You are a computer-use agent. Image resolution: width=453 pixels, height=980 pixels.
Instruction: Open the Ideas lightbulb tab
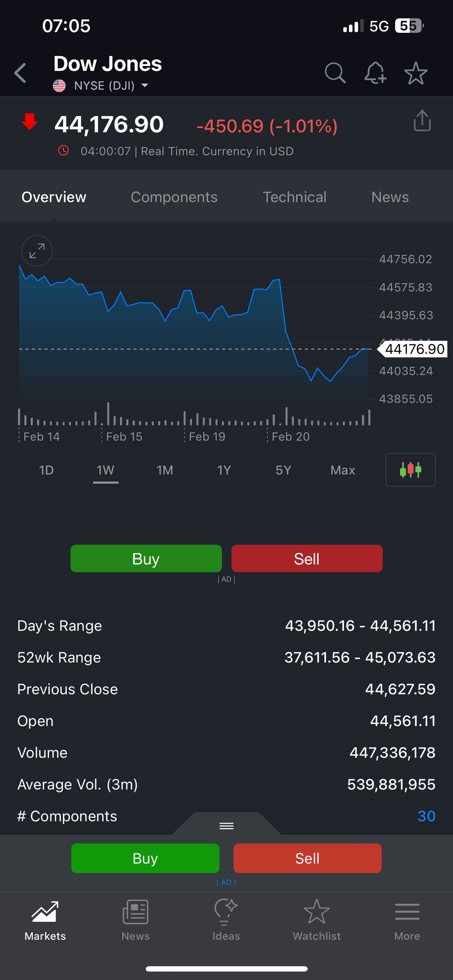(226, 919)
